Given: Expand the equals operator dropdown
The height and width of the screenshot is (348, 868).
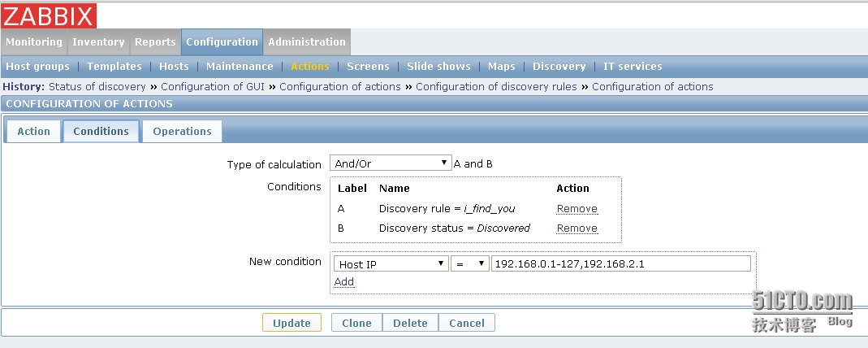Looking at the screenshot, I should pos(469,263).
